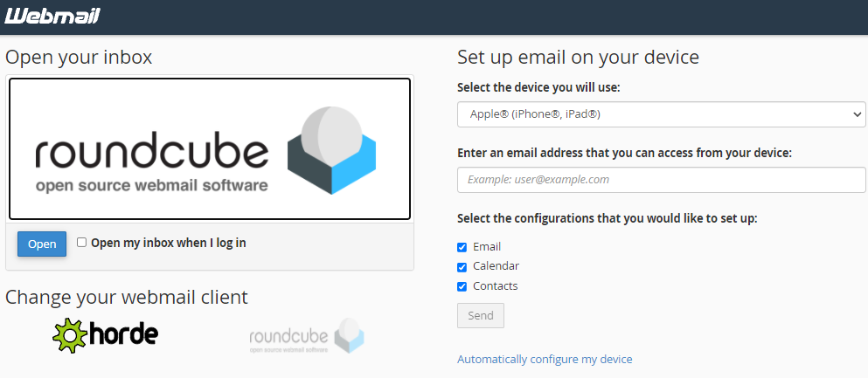868x378 pixels.
Task: Click the "Set up email on your device" heading
Action: tap(578, 58)
